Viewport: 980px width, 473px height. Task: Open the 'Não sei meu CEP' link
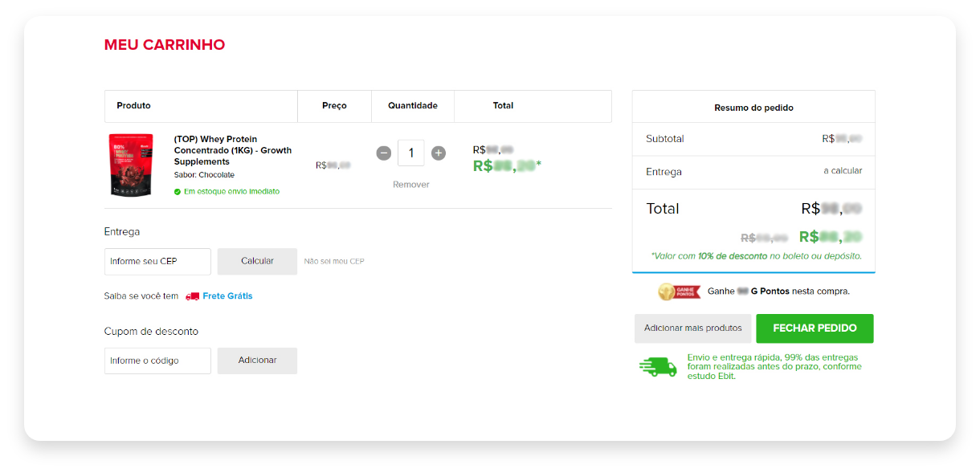333,262
